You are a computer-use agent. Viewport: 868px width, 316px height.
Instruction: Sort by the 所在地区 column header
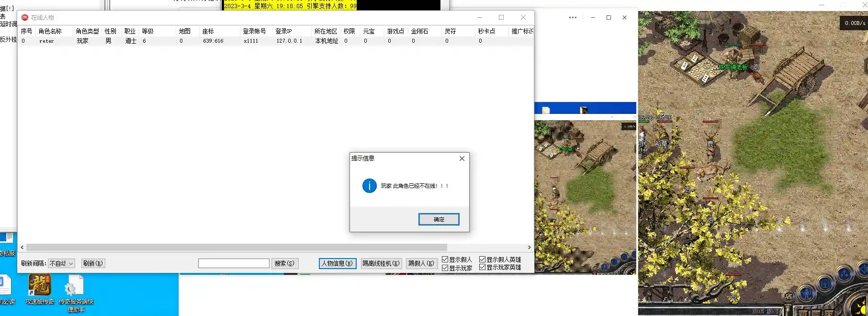(x=326, y=31)
